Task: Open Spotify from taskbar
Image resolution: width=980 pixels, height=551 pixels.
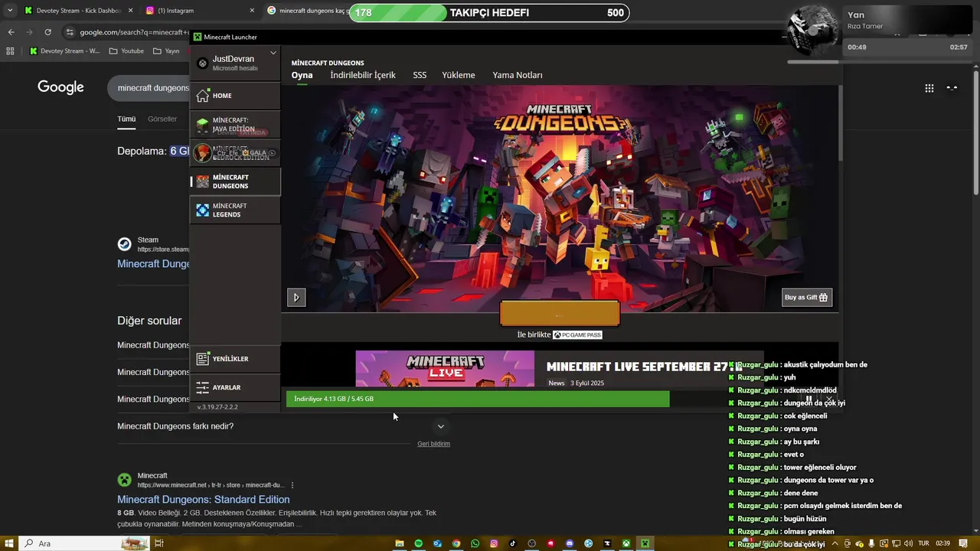Action: (419, 543)
